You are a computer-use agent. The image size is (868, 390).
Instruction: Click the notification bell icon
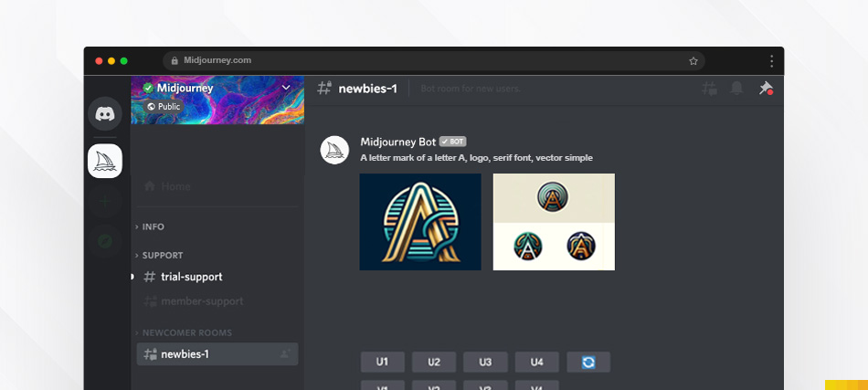[x=736, y=88]
